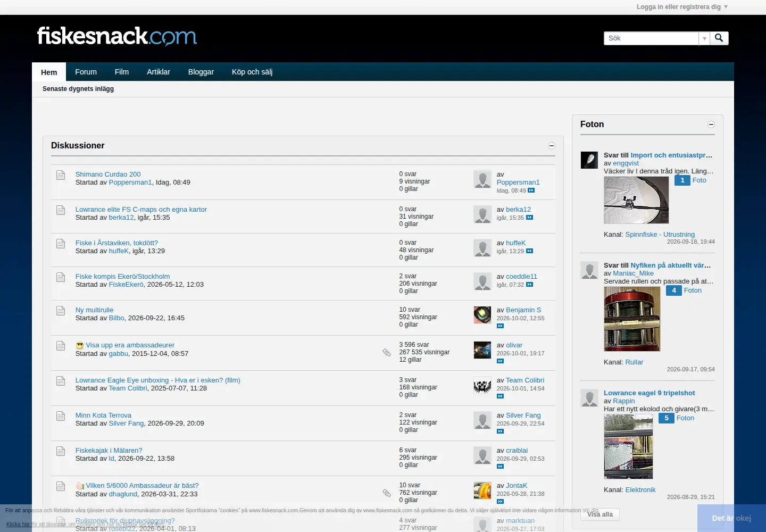Jump to last post by huffeK

(x=530, y=251)
